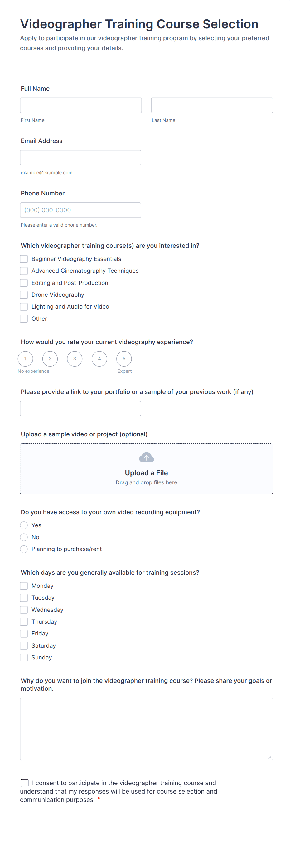Click the cloud upload icon
The image size is (290, 868).
point(146,457)
